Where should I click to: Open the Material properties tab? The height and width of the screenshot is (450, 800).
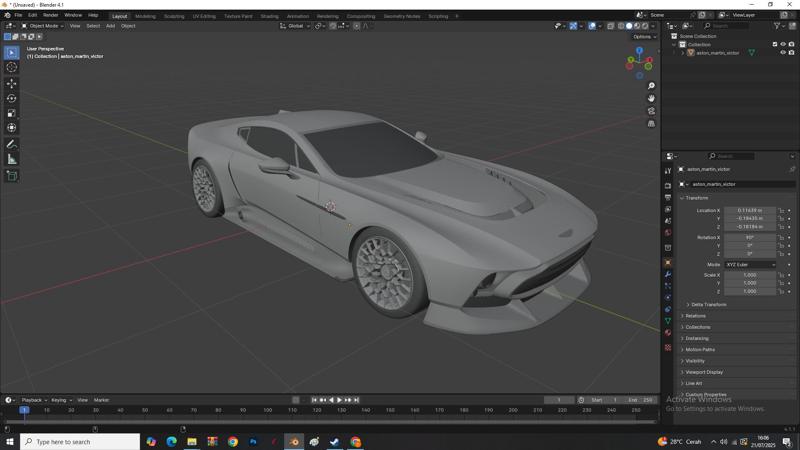coord(668,333)
